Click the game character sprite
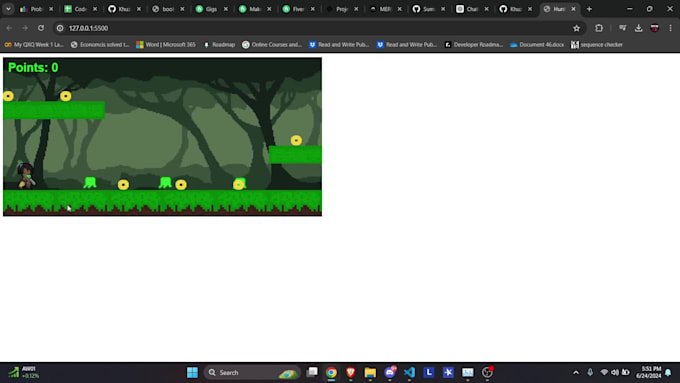The width and height of the screenshot is (680, 383). 26,176
